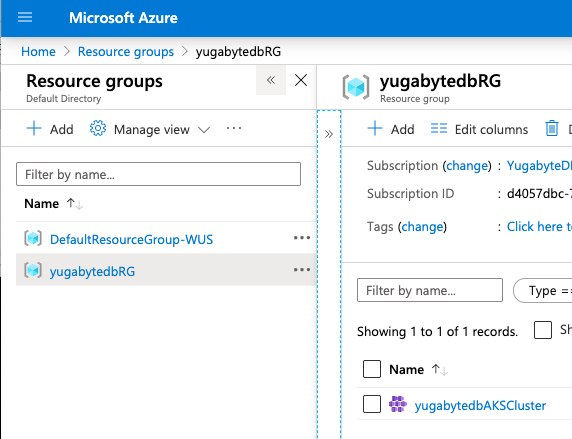
Task: Expand the sidebar with the double right chevron
Action: click(329, 134)
